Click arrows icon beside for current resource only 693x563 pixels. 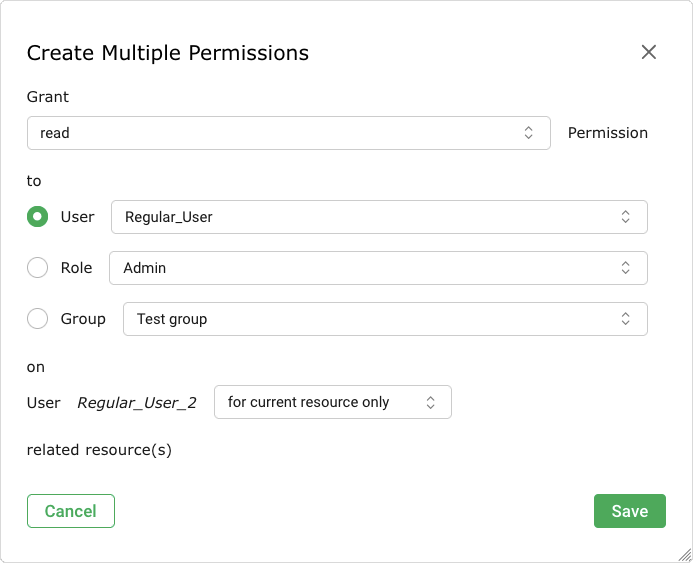(x=431, y=402)
